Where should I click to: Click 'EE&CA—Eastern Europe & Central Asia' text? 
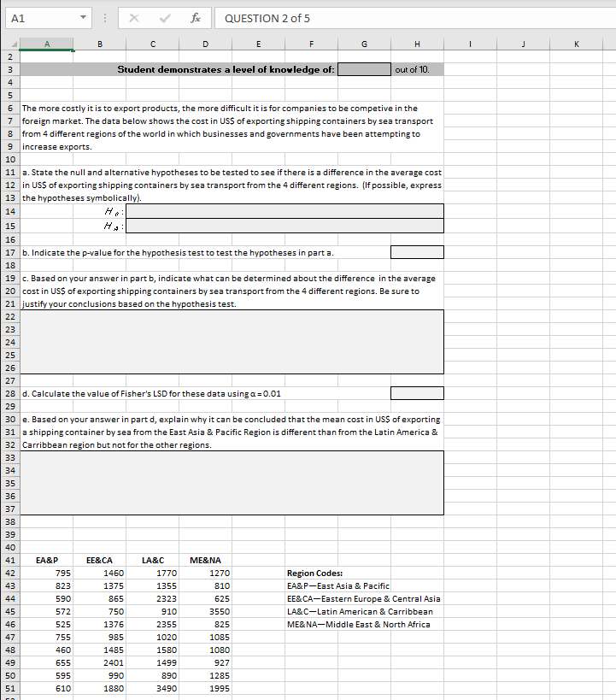(363, 598)
